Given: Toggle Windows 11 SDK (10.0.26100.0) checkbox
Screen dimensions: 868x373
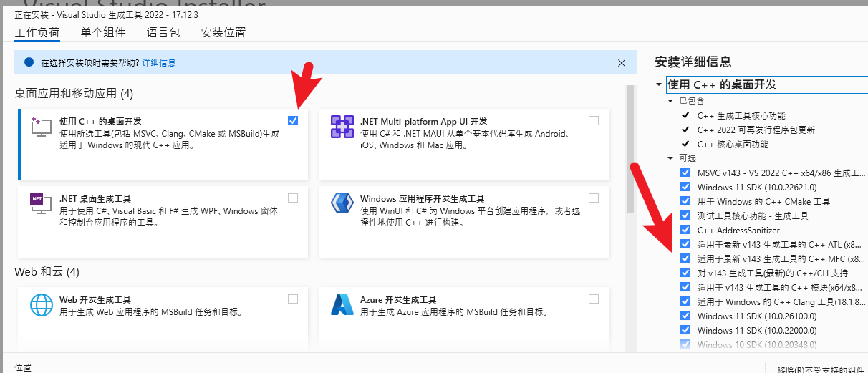Looking at the screenshot, I should coord(685,316).
